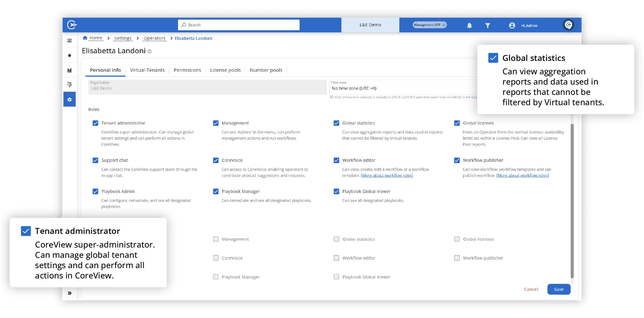Screen dimensions: 644x318
Task: Check the unchecked lower Management checkbox
Action: click(216, 239)
